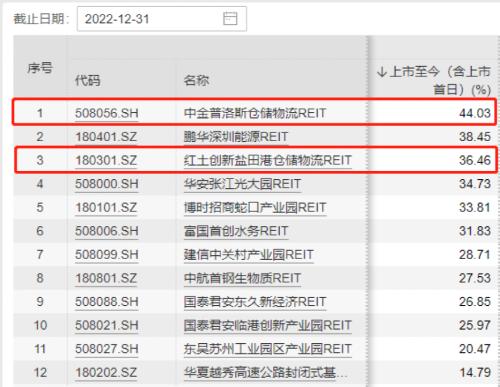Viewport: 500px width, 387px height.
Task: Open 华安张江光大园REIT name link
Action: click(x=242, y=184)
